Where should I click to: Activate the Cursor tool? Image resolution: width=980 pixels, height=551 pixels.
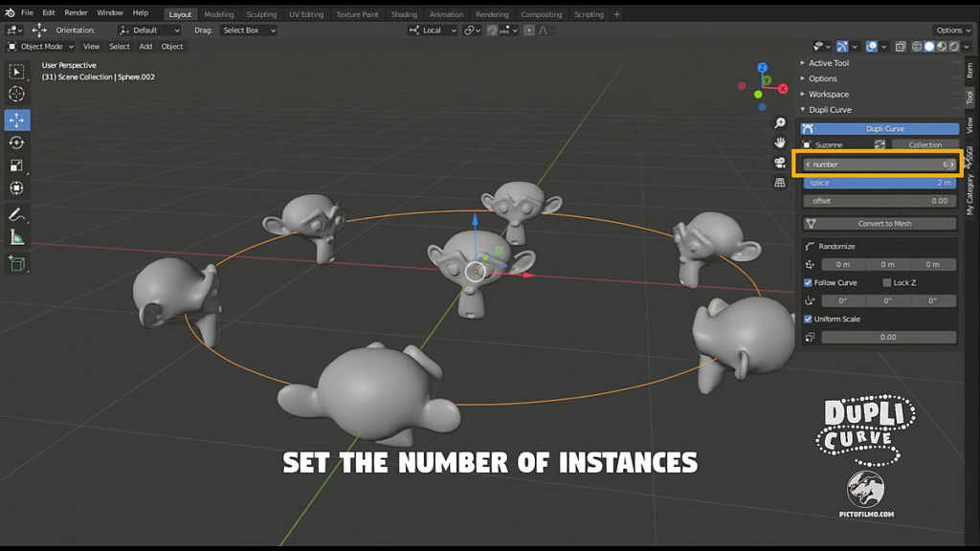point(17,95)
